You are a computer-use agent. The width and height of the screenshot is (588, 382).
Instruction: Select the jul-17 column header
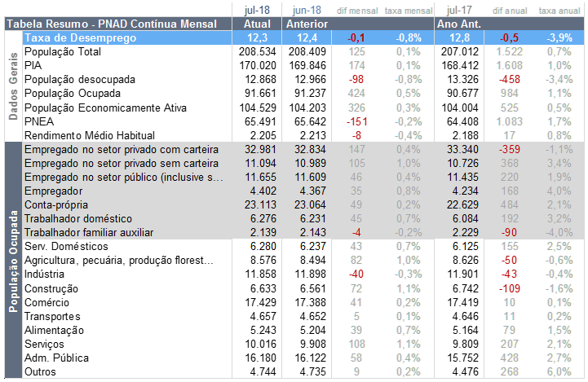pyautogui.click(x=459, y=11)
